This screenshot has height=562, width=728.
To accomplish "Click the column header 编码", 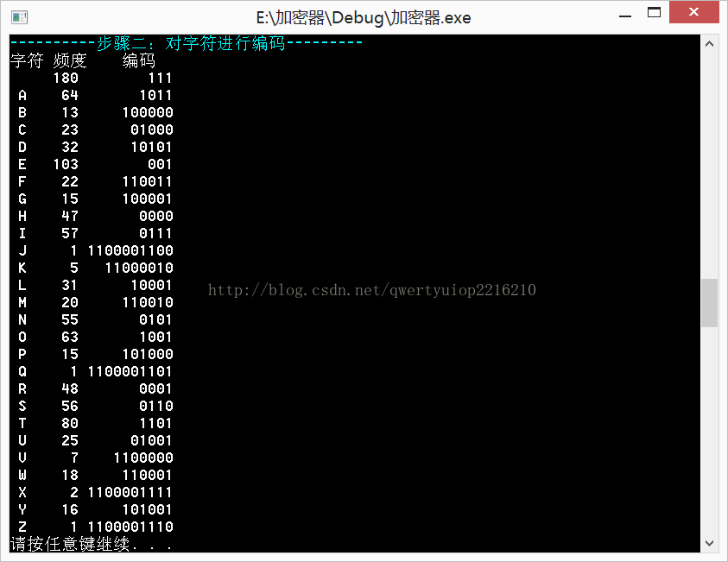I will point(139,60).
